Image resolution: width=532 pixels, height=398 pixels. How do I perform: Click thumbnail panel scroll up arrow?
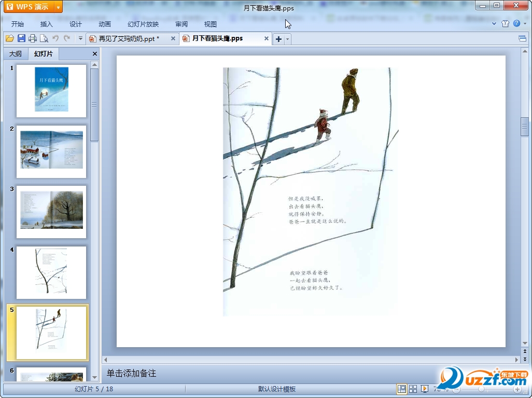[x=95, y=64]
